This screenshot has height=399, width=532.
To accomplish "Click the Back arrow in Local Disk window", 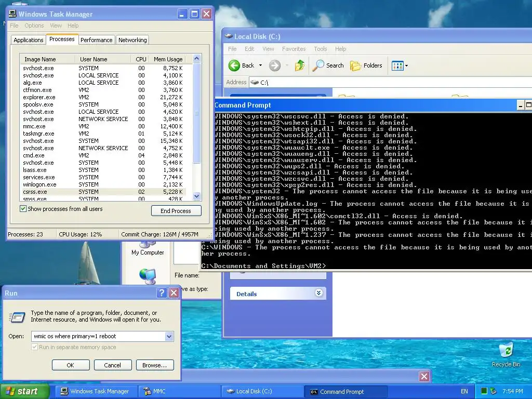I will pyautogui.click(x=234, y=65).
